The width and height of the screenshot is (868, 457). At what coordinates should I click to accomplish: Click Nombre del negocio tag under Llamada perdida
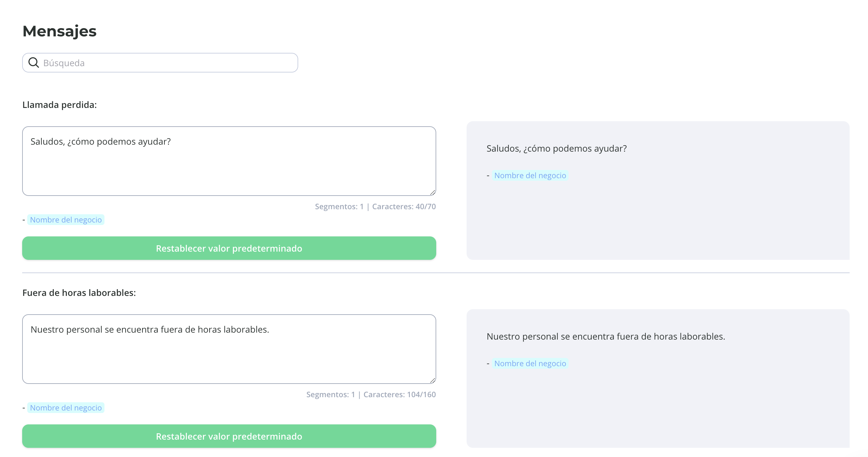click(66, 220)
